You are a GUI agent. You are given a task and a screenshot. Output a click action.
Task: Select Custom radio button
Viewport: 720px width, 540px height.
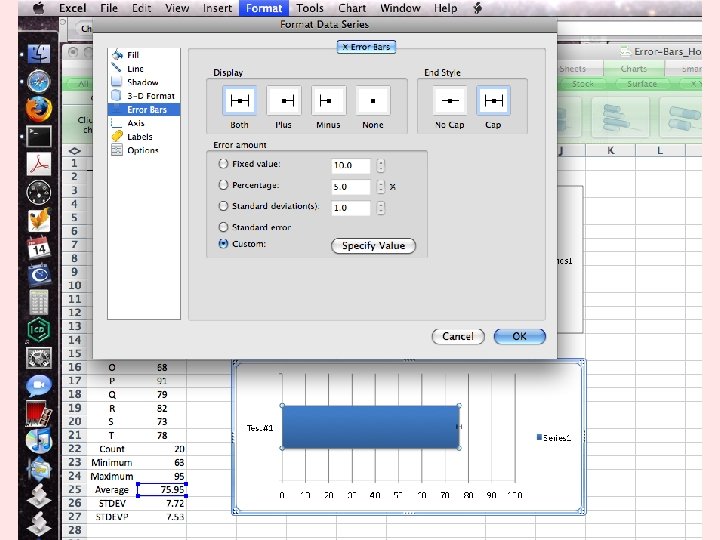[x=223, y=244]
